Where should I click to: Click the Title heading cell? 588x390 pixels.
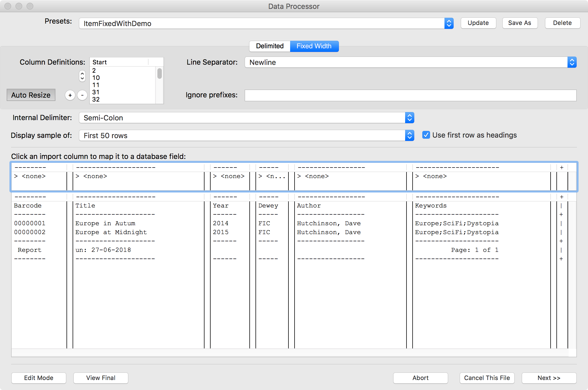coord(85,206)
